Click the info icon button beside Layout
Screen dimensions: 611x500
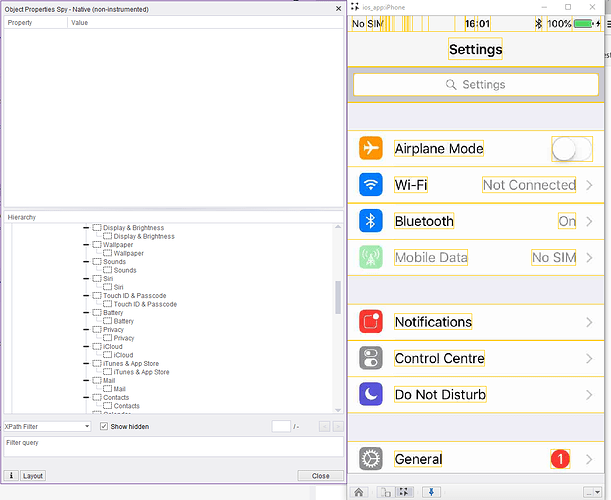tap(11, 476)
